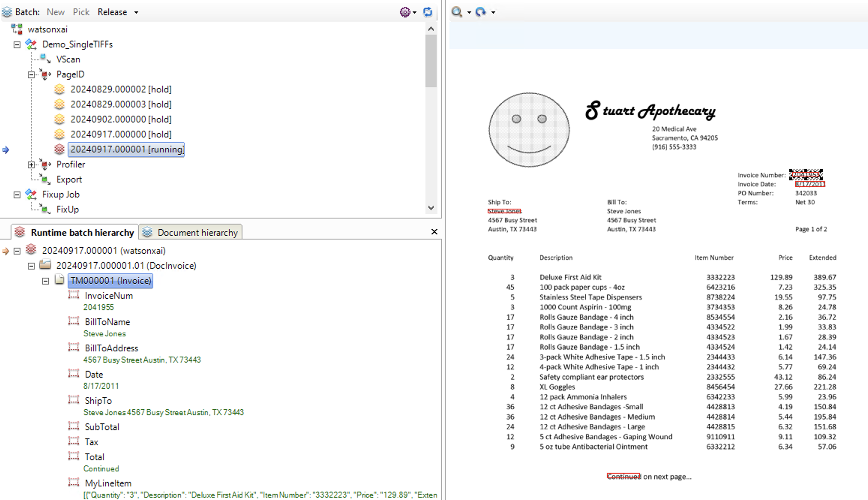Click the New batch button
Viewport: 868px width, 500px height.
[56, 12]
